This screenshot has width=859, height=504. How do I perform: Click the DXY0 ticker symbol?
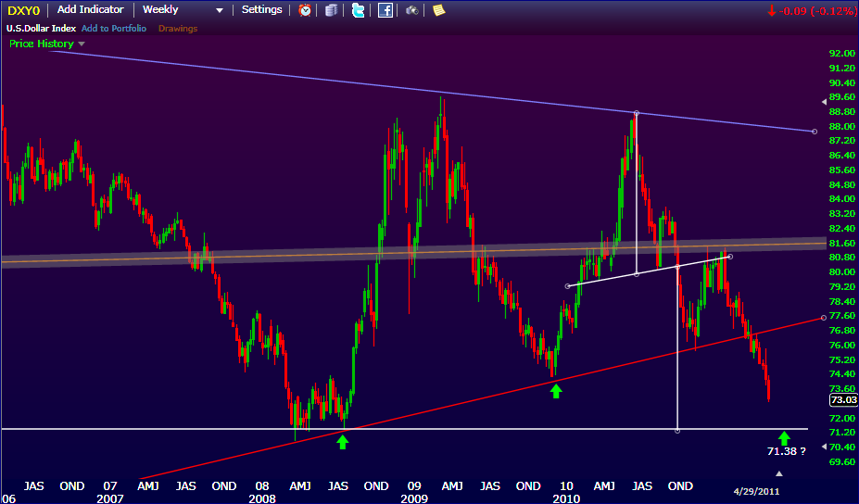pos(23,10)
